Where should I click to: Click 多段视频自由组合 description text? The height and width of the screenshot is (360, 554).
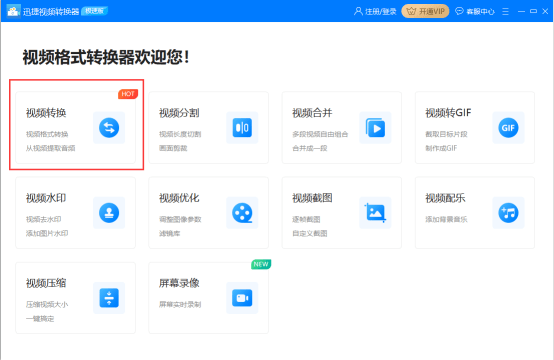320,134
